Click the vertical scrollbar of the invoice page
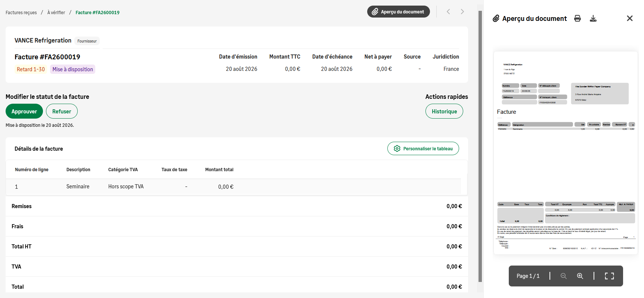Image resolution: width=644 pixels, height=298 pixels. 480,146
